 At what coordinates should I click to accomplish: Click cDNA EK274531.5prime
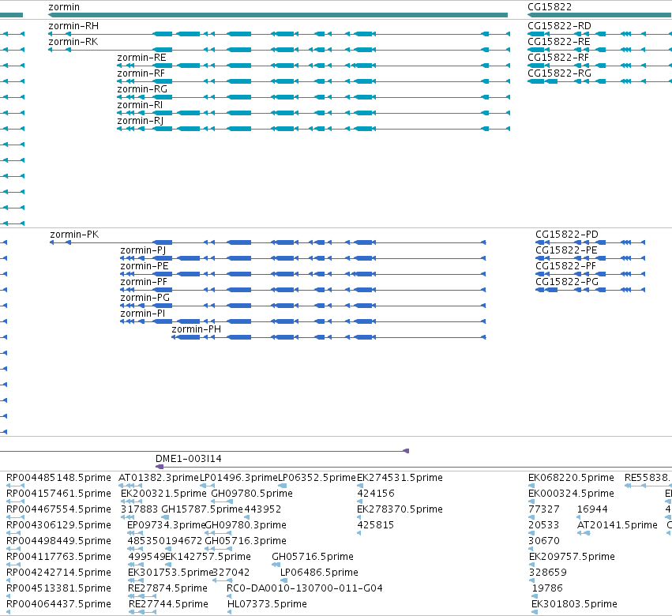click(400, 478)
